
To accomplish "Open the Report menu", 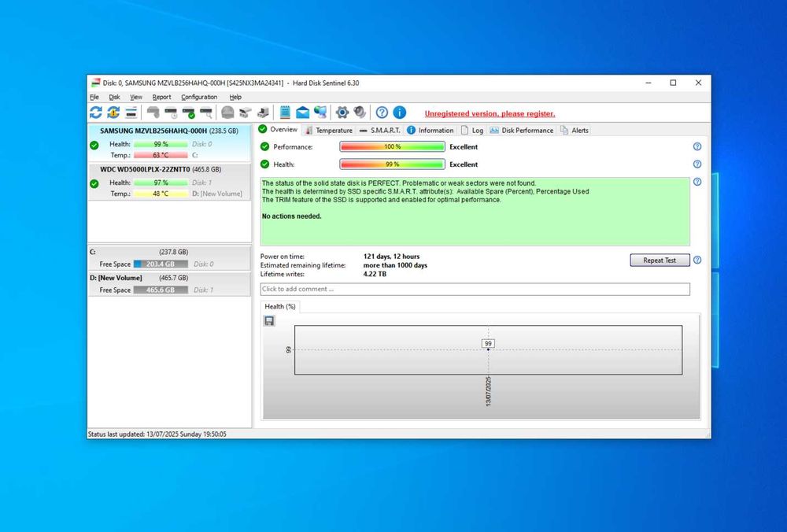I will point(161,97).
